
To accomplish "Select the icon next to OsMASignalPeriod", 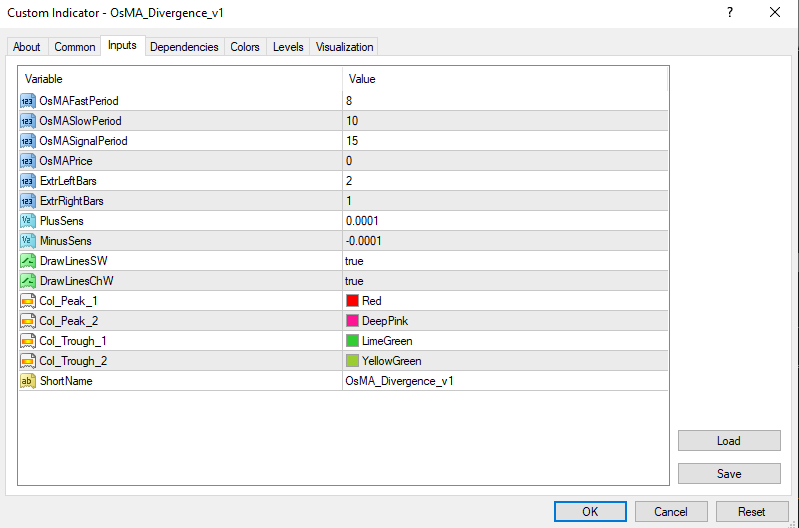I will [28, 141].
